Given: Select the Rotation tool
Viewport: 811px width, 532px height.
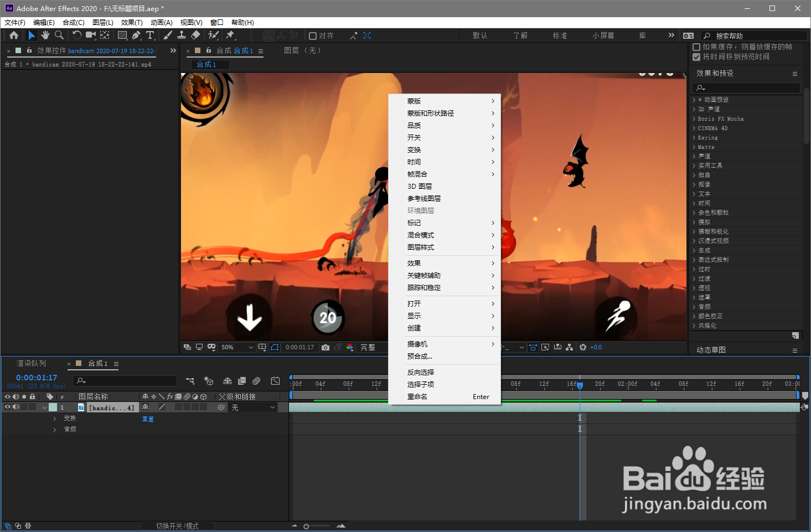Looking at the screenshot, I should click(x=76, y=35).
